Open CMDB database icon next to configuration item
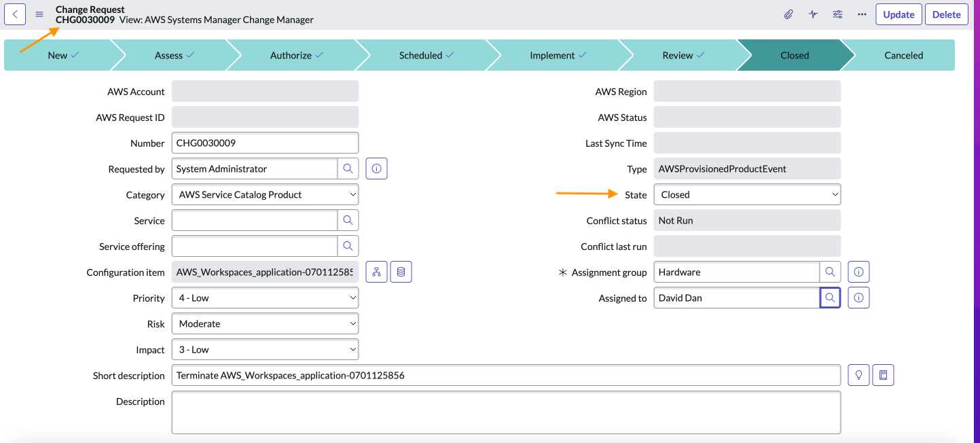The image size is (980, 443). coord(401,271)
